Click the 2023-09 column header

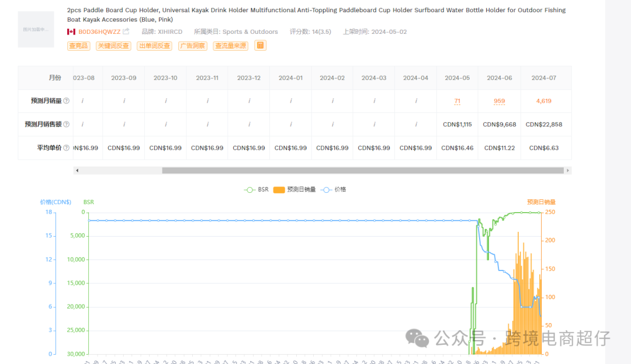pos(123,78)
